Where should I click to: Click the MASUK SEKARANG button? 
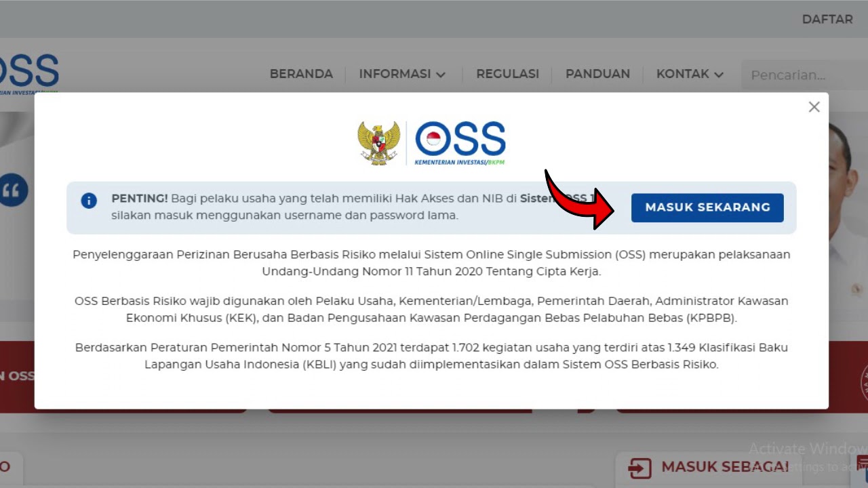coord(707,207)
